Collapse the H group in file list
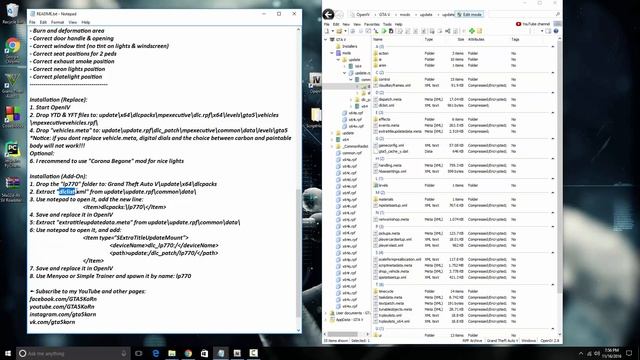Viewport: 640px width, 360px height. pyautogui.click(x=553, y=158)
